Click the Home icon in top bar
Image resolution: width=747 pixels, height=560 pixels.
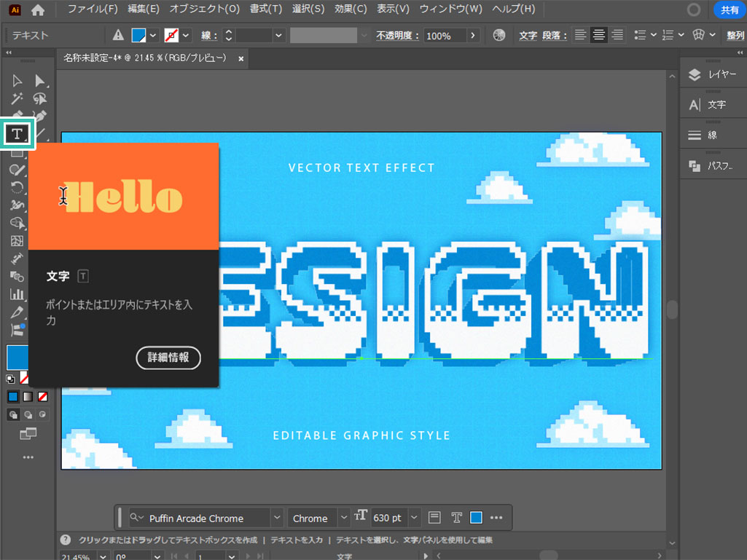(x=38, y=9)
